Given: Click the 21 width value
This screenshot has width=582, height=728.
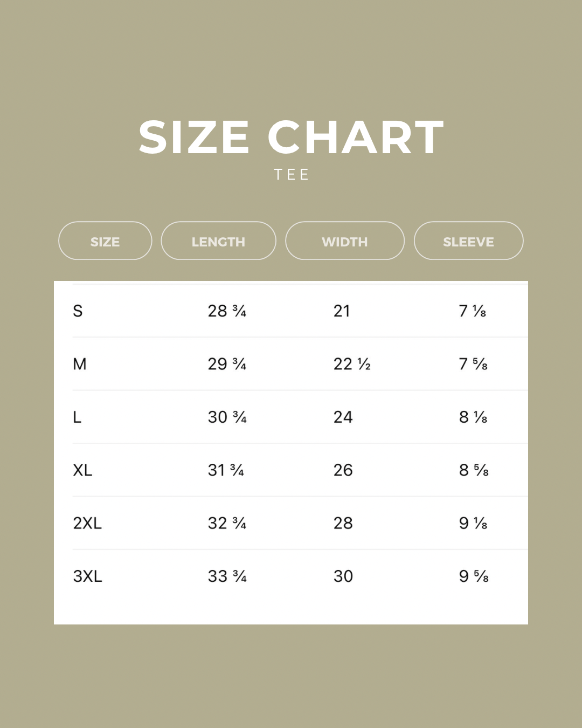Looking at the screenshot, I should [x=342, y=311].
